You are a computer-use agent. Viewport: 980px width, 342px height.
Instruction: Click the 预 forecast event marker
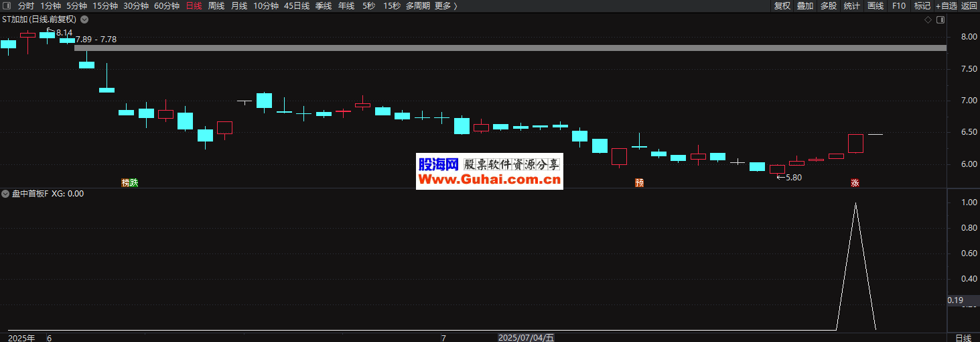pos(639,182)
